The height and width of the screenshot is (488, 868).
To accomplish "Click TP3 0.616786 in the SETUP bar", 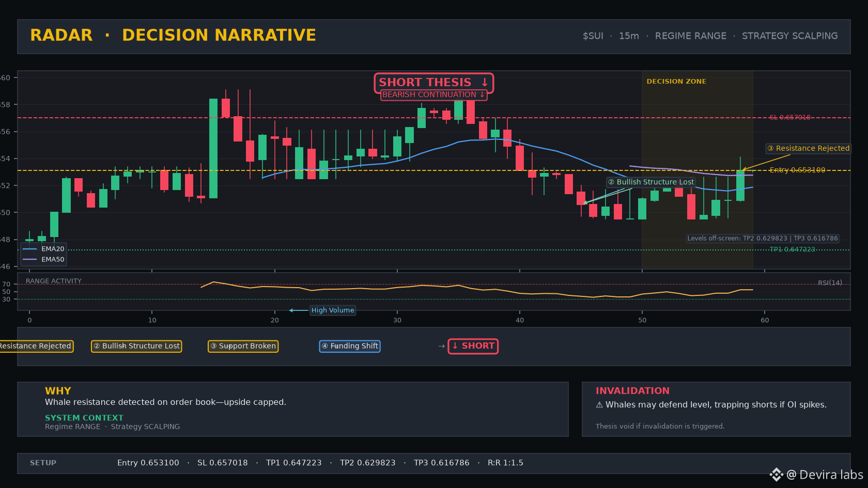I will 442,463.
